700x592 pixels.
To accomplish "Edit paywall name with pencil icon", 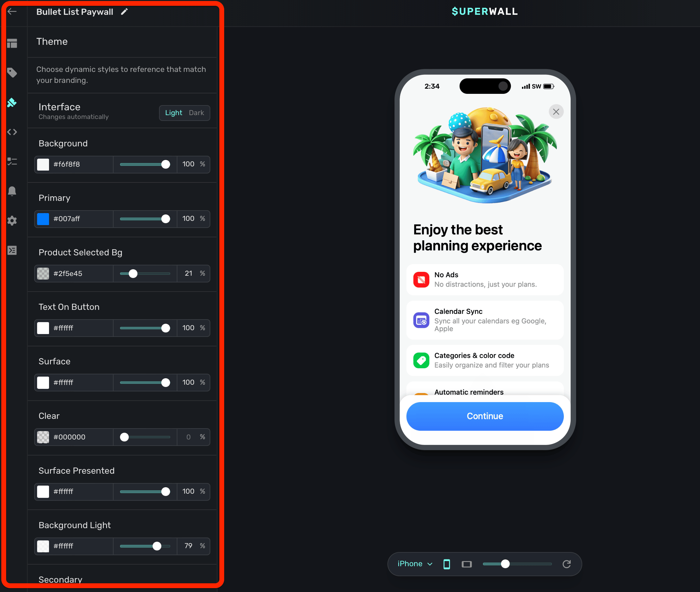I will tap(124, 12).
